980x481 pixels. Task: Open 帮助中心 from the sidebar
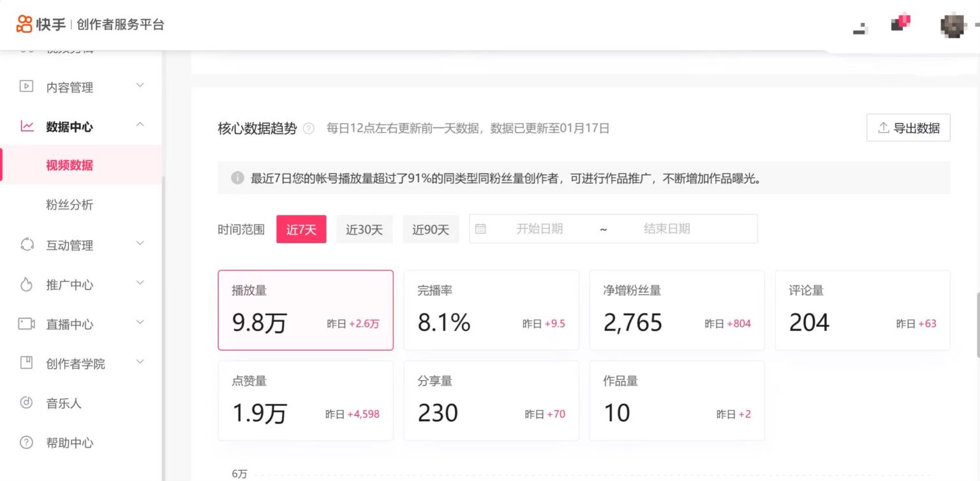(70, 443)
